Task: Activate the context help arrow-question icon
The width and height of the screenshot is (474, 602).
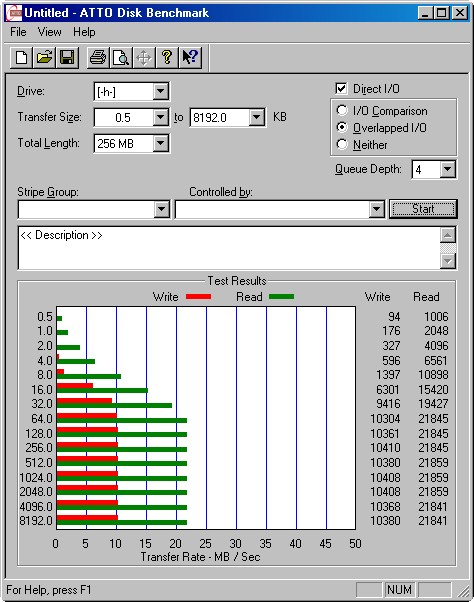Action: [x=190, y=58]
